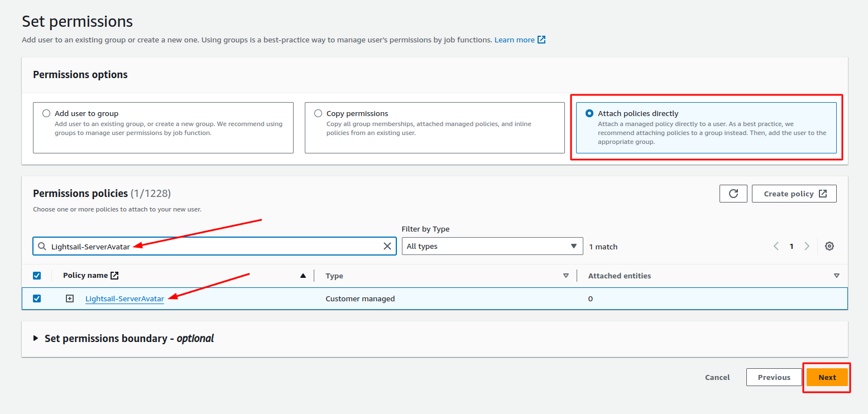
Task: Click into the policy search input field
Action: pos(215,246)
